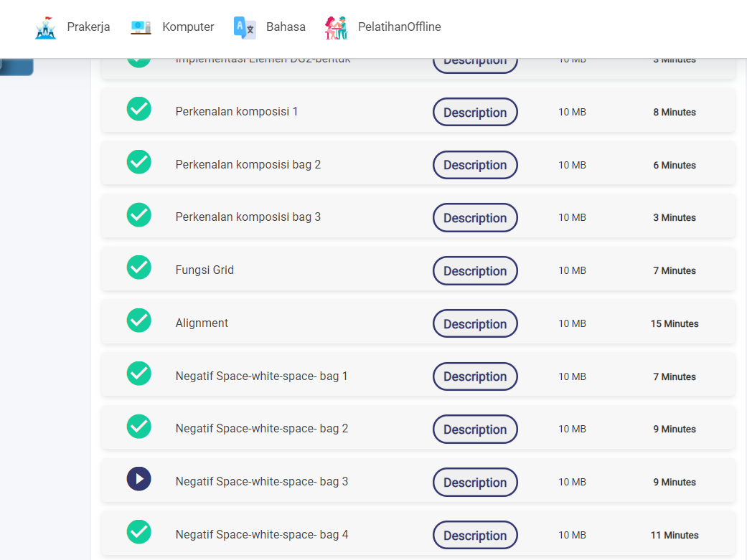This screenshot has width=747, height=560.
Task: View Description for Negatif Space-white-space- bag 3
Action: tap(475, 483)
